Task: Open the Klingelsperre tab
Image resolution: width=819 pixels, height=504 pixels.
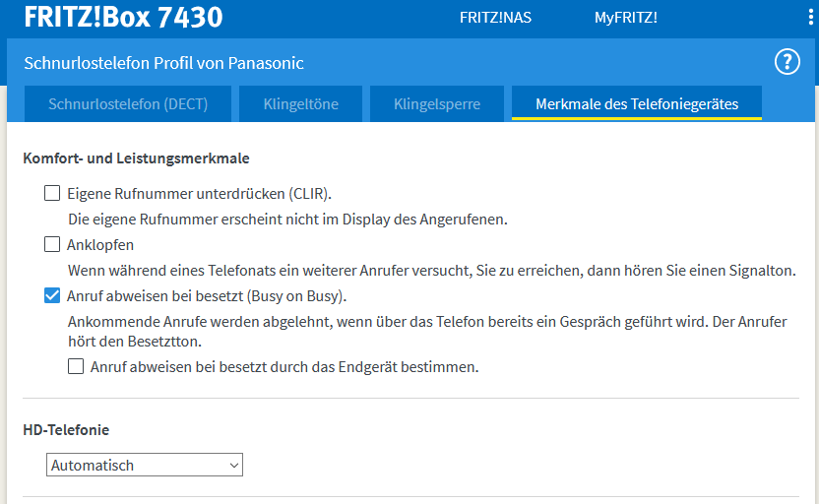Action: (x=437, y=104)
